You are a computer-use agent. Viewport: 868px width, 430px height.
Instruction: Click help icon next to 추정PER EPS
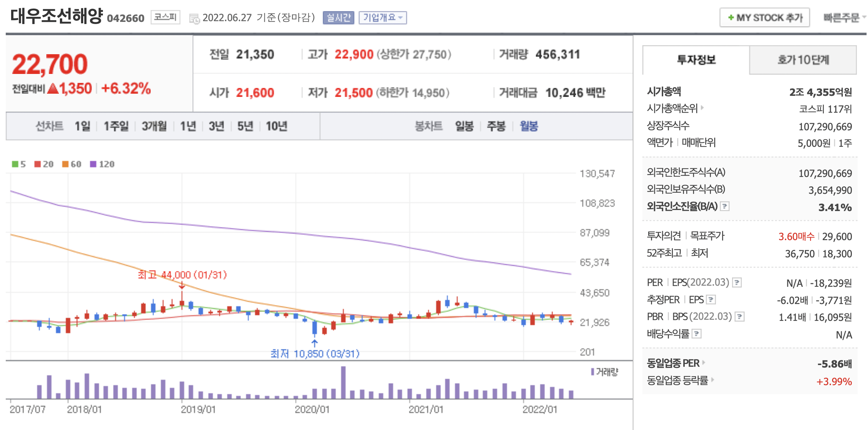pyautogui.click(x=711, y=299)
